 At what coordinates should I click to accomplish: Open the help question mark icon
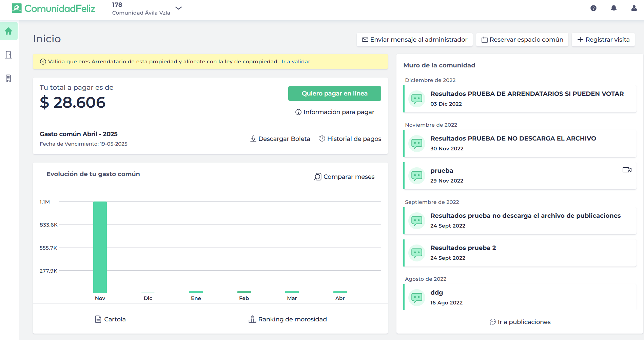[x=593, y=8]
